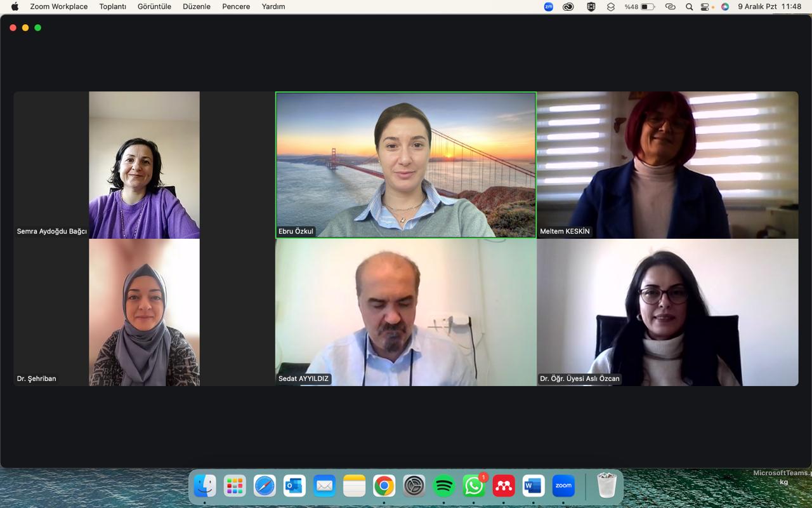Image resolution: width=812 pixels, height=508 pixels.
Task: Click the Zoom app icon in dock
Action: coord(563,486)
